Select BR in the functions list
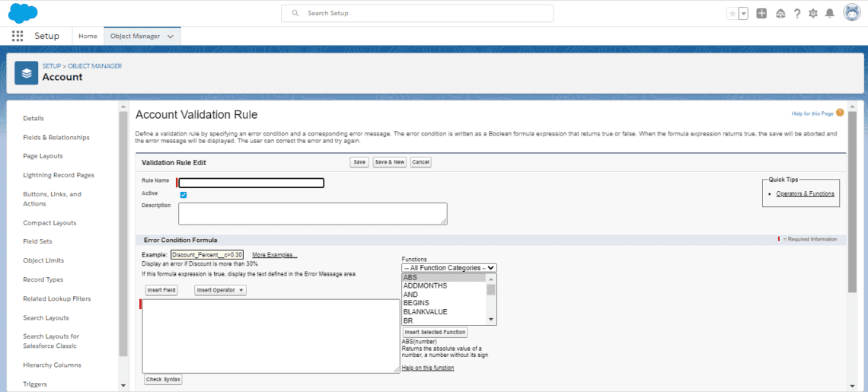Viewport: 868px width, 392px height. tap(444, 320)
